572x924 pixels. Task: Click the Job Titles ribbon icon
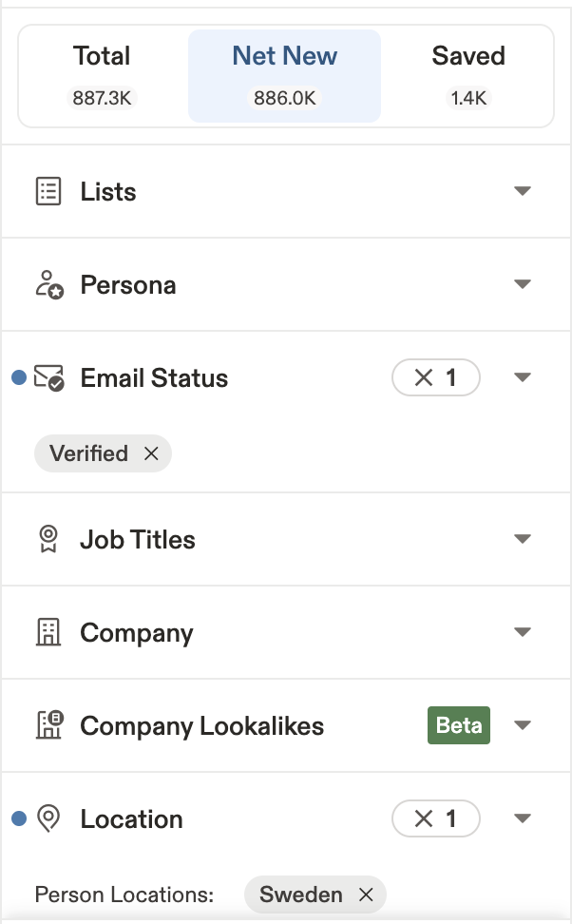point(48,540)
